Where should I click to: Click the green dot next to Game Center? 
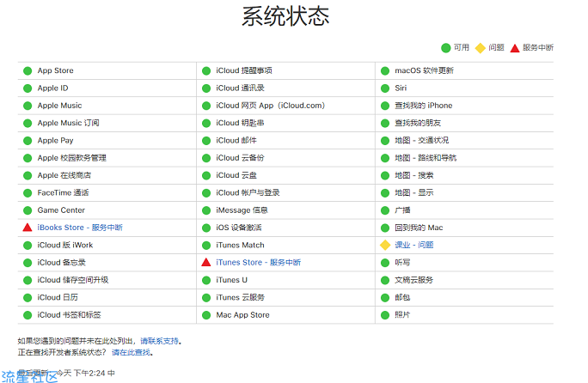click(x=28, y=210)
